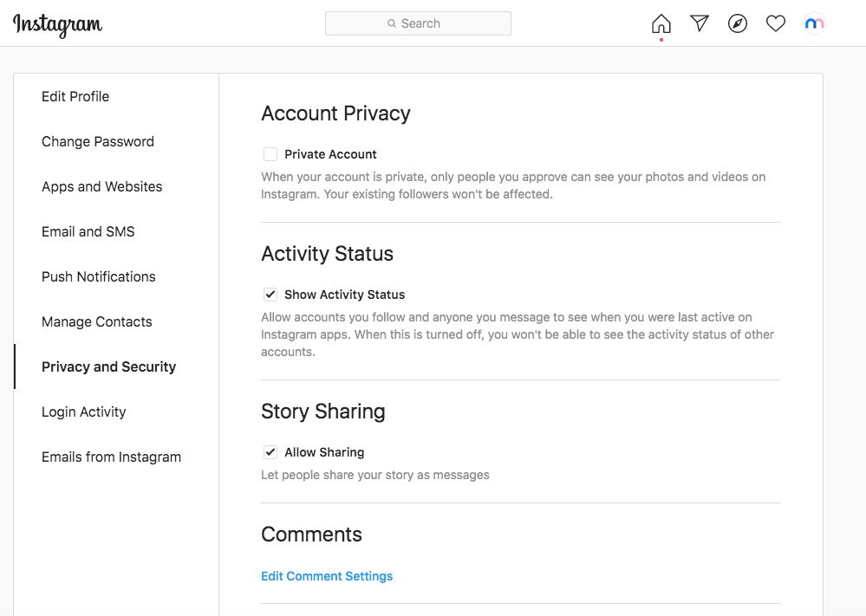
Task: Select Change Password in the sidebar
Action: click(98, 141)
